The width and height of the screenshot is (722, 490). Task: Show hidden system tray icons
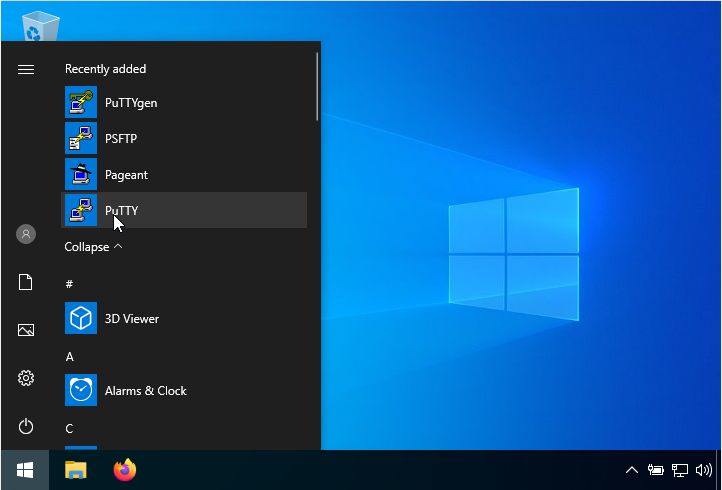(632, 470)
